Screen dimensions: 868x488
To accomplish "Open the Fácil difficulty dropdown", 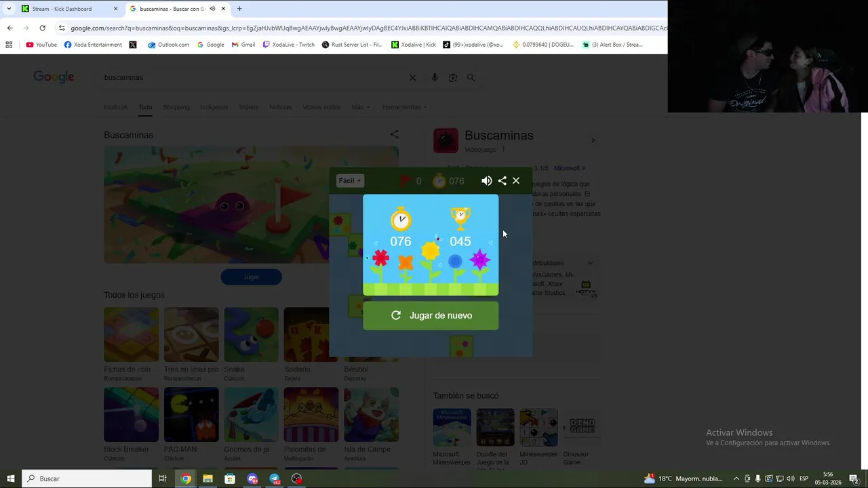I will pos(350,181).
